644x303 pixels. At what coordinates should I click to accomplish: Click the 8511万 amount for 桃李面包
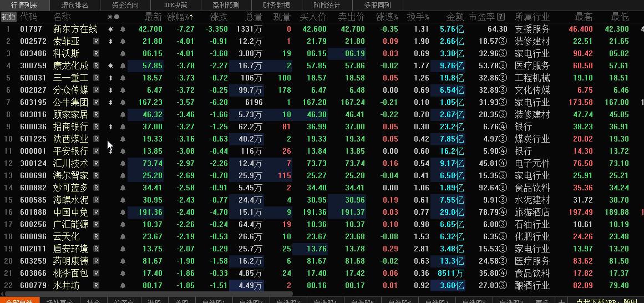click(451, 273)
